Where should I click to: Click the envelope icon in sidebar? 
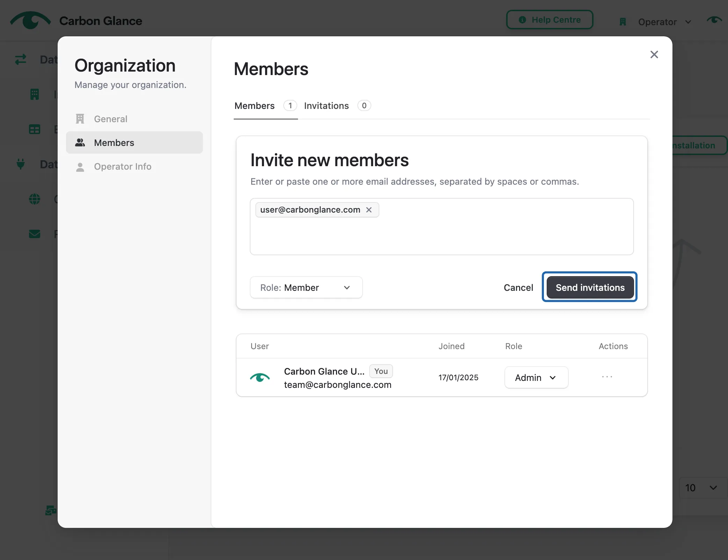(35, 234)
